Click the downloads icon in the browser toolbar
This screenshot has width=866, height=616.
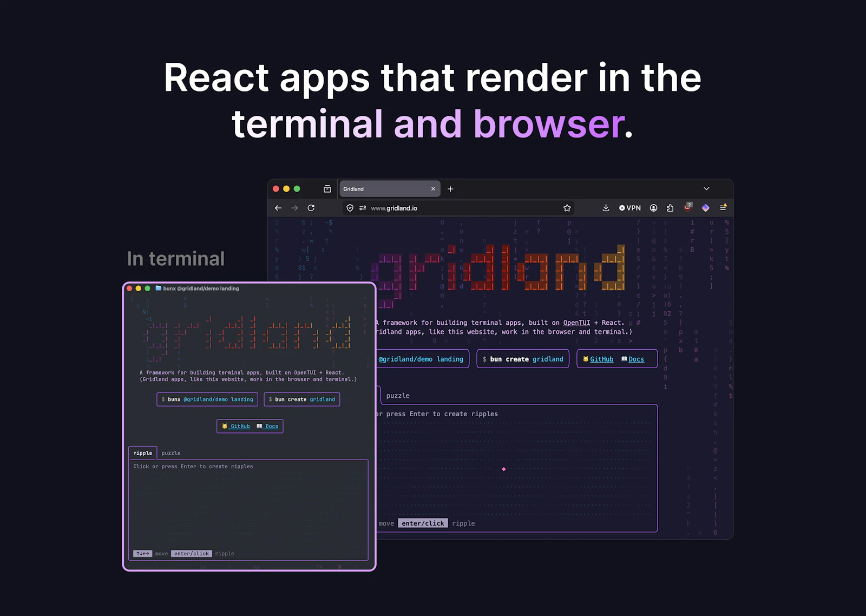point(606,207)
